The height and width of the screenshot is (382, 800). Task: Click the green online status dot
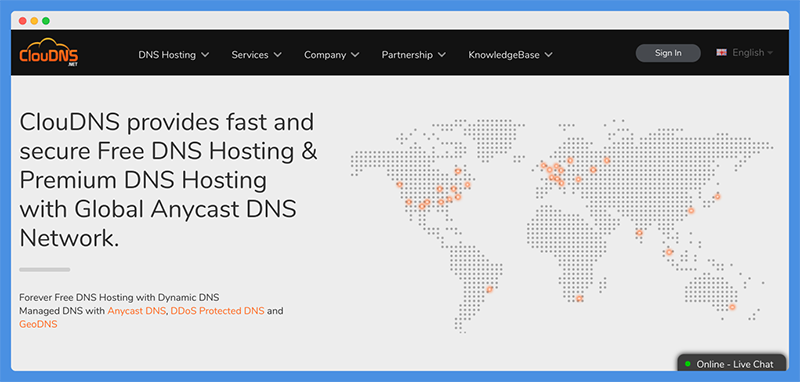tap(688, 364)
